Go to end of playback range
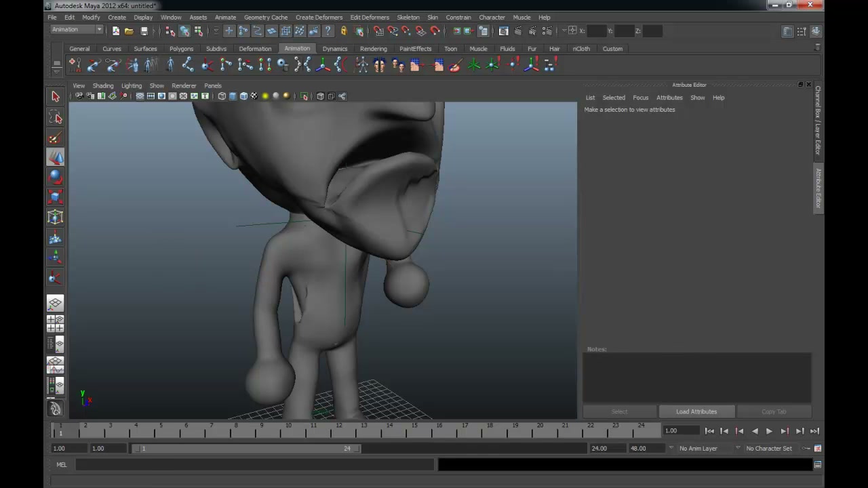Viewport: 868px width, 488px height. point(814,431)
